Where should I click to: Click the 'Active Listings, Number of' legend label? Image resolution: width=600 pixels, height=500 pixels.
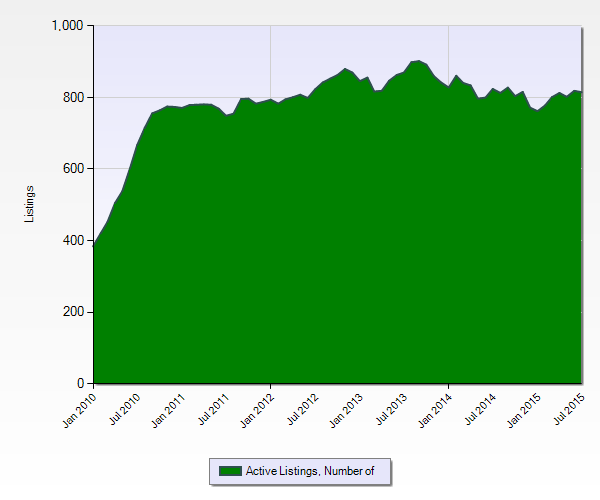click(310, 471)
